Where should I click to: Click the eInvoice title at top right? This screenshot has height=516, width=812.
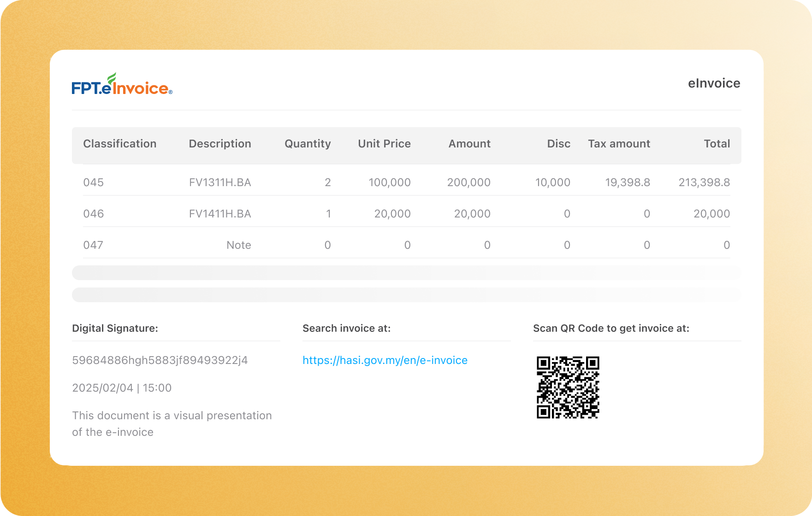(714, 83)
